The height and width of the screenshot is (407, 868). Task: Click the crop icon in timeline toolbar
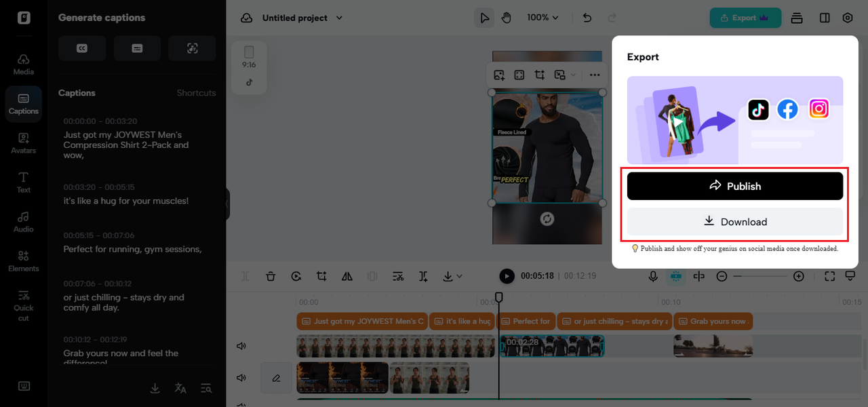coord(321,276)
